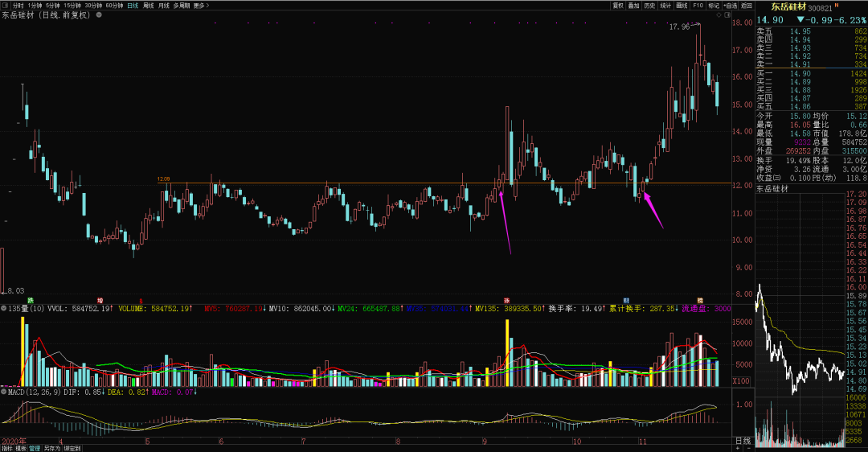Screen dimensions: 868x452
Task: Click the 标记 mark button
Action: [x=714, y=5]
